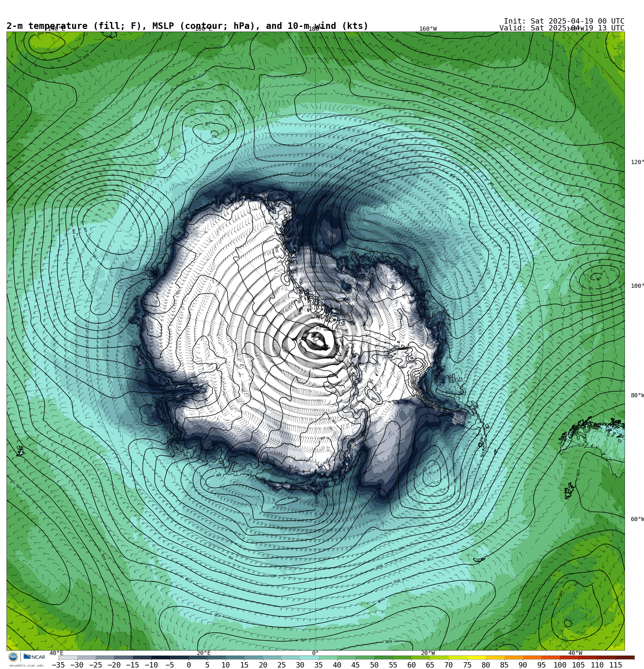644x669 pixels.
Task: Click the 110 colorbar tick label
Action: coord(597,665)
